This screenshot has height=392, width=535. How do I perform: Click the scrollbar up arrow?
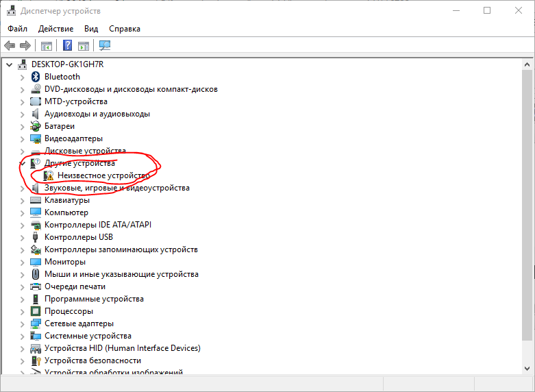[x=527, y=64]
